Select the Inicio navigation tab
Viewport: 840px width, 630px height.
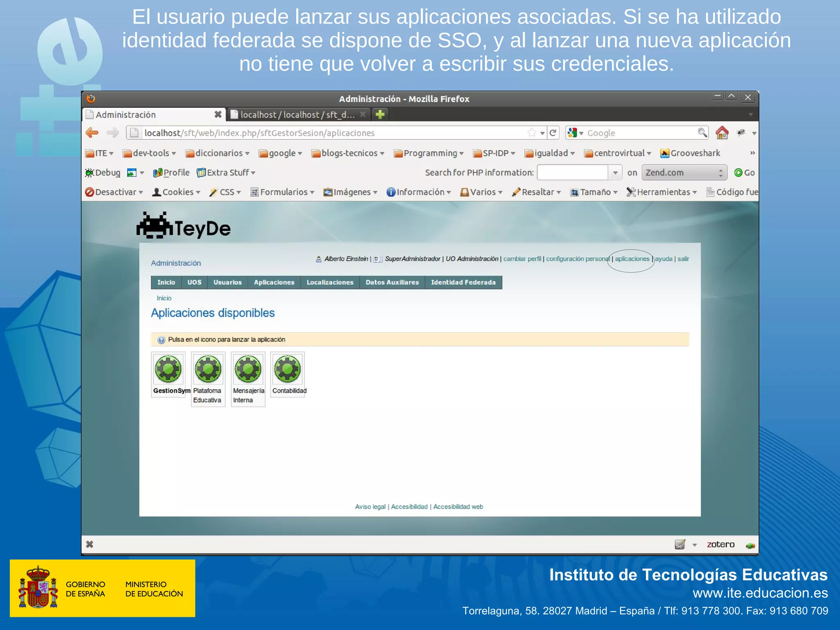pyautogui.click(x=166, y=282)
